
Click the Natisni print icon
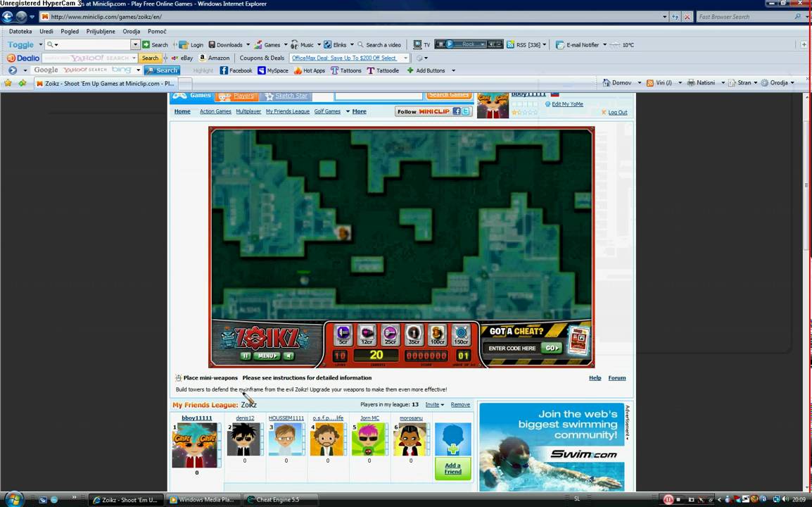(x=691, y=82)
